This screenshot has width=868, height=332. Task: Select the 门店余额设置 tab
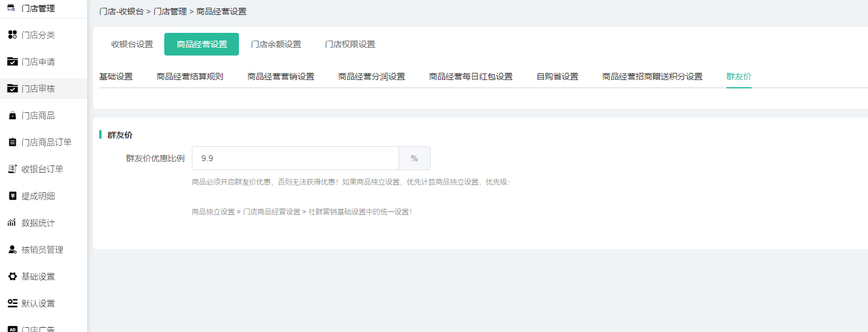[x=275, y=44]
